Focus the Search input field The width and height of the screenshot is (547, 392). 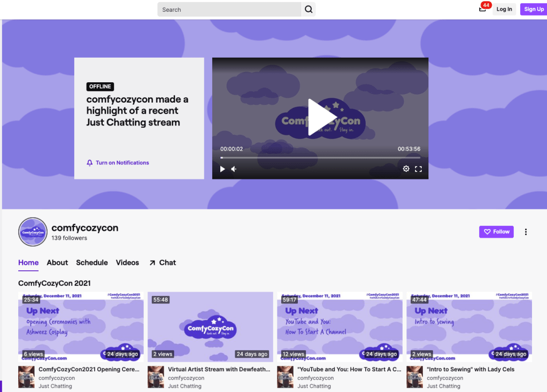[229, 9]
